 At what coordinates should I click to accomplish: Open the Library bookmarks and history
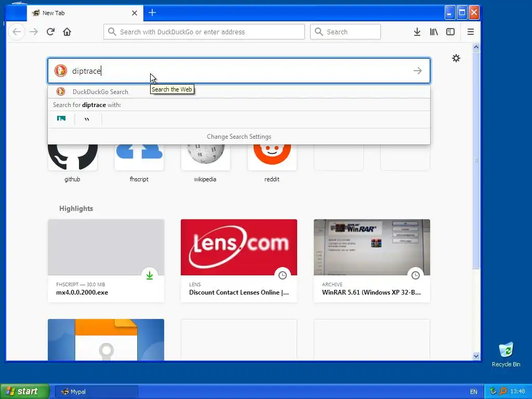click(434, 32)
